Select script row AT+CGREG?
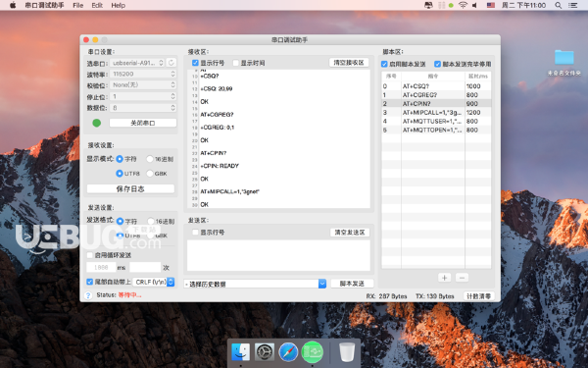The height and width of the screenshot is (368, 588). [436, 94]
